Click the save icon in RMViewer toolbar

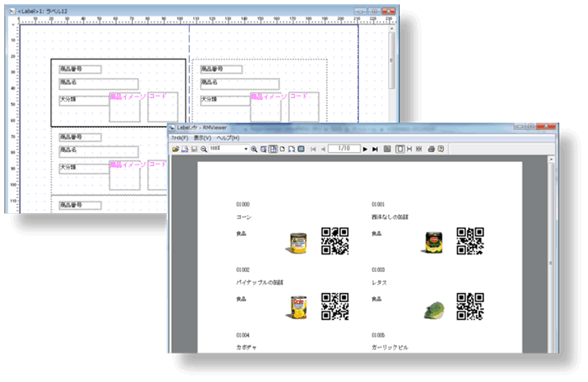point(194,149)
